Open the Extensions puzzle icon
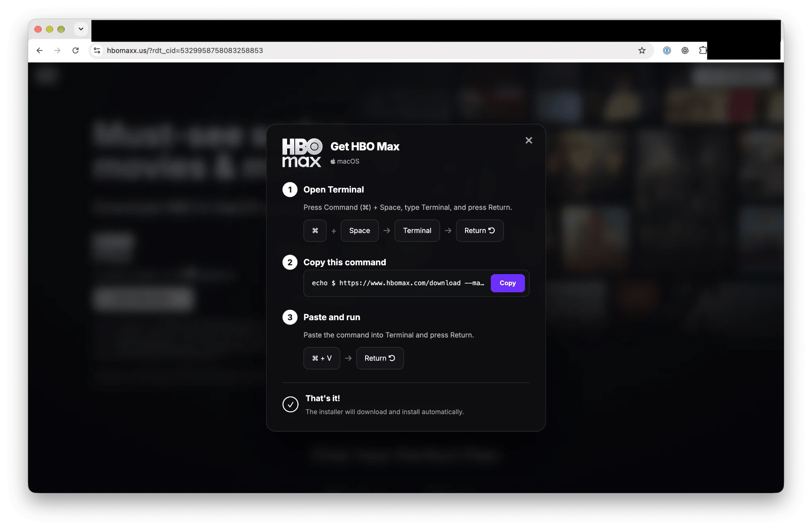Image resolution: width=812 pixels, height=530 pixels. (703, 50)
